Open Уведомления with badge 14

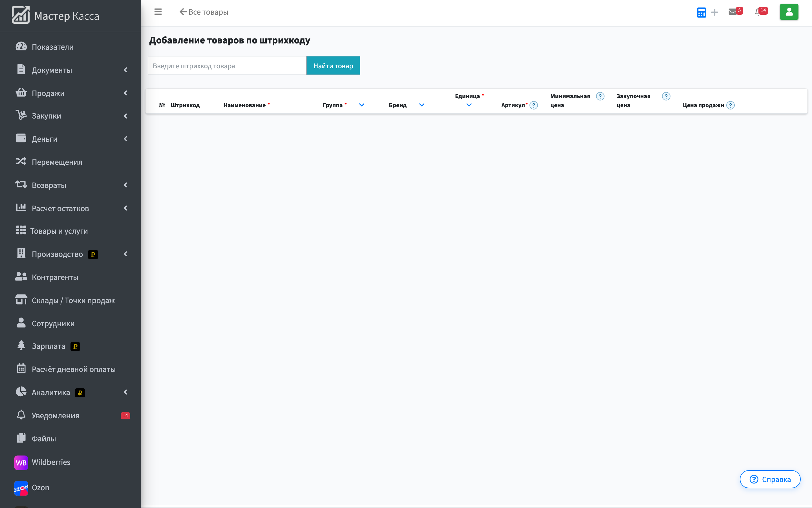pyautogui.click(x=70, y=415)
